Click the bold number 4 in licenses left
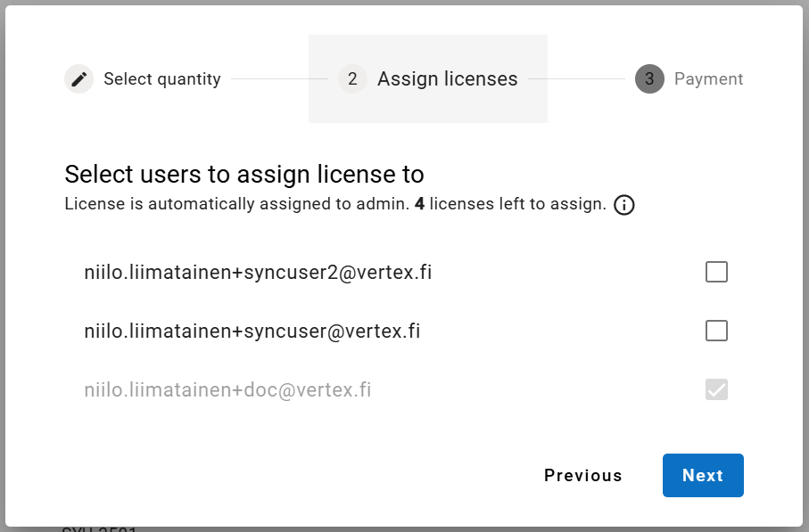The image size is (809, 532). [419, 204]
